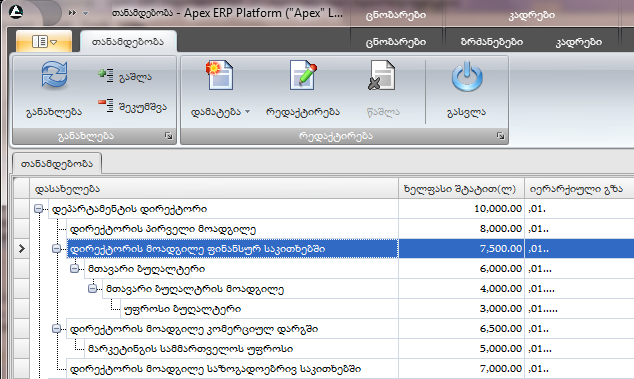
Task: Open the ცნობარები menu in top title row
Action: 396,15
